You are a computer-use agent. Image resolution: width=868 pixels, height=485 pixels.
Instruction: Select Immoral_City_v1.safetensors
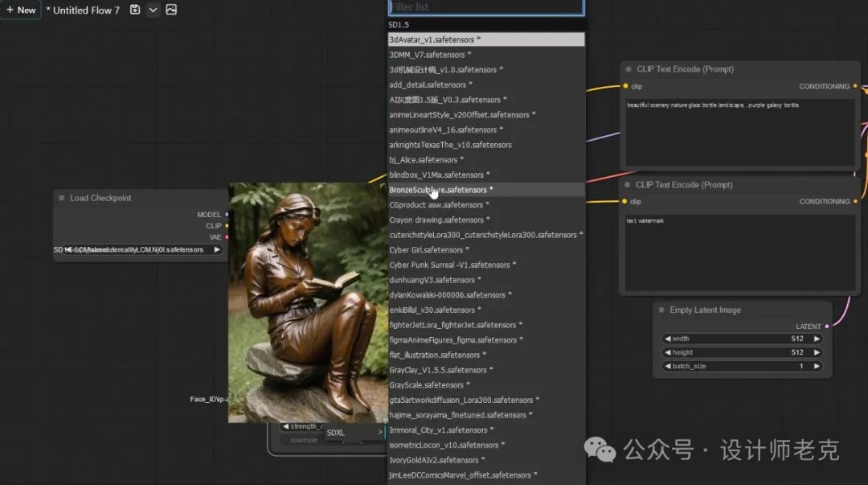486,430
